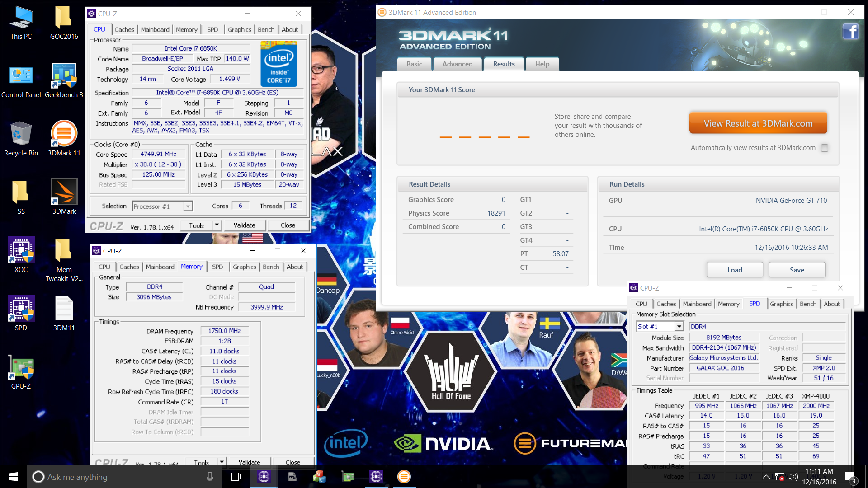
Task: Open Basic tab in 3DMark 11
Action: (x=414, y=64)
